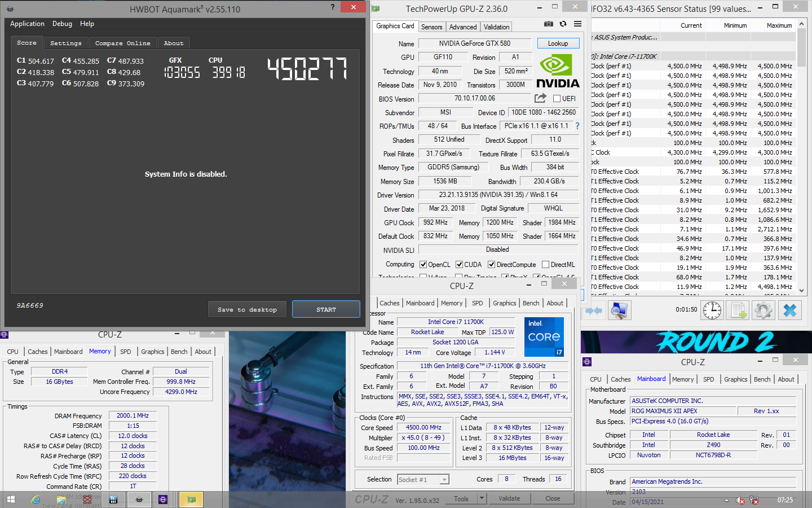Click the Intel Core i7 logo badge
This screenshot has height=508, width=812.
(x=544, y=337)
